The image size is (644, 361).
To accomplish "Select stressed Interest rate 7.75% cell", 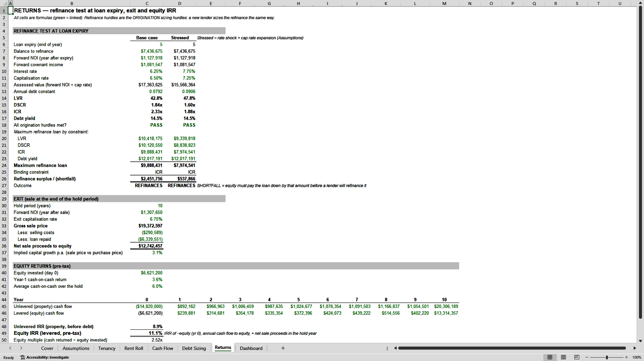I will click(180, 71).
